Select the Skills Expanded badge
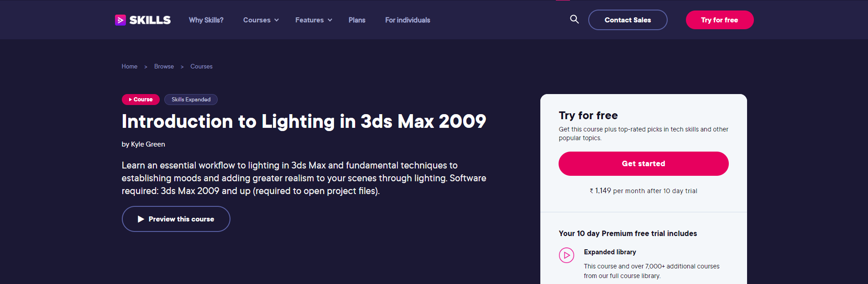This screenshot has height=284, width=868. [191, 99]
